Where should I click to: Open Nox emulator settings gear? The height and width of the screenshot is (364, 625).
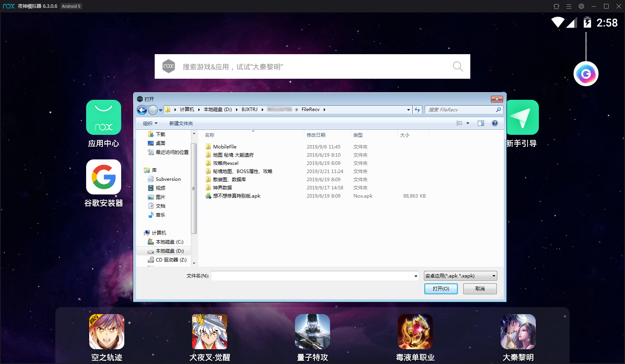(x=581, y=6)
